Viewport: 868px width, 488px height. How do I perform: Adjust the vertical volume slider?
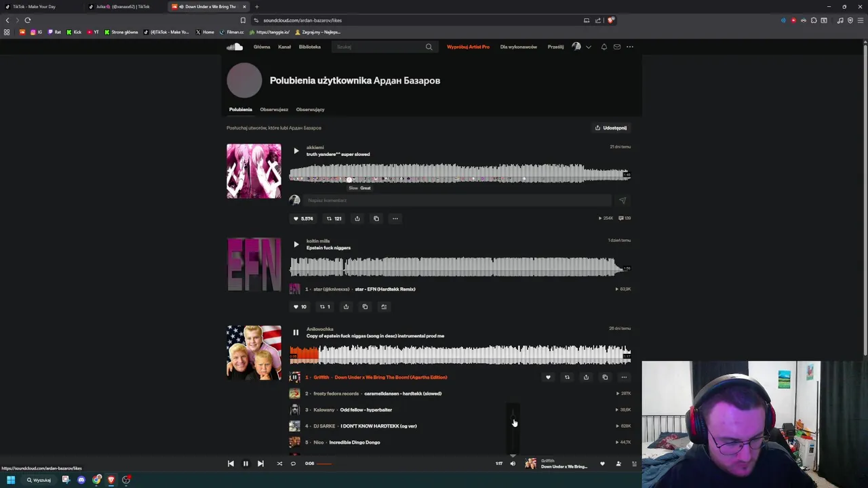pos(513,430)
